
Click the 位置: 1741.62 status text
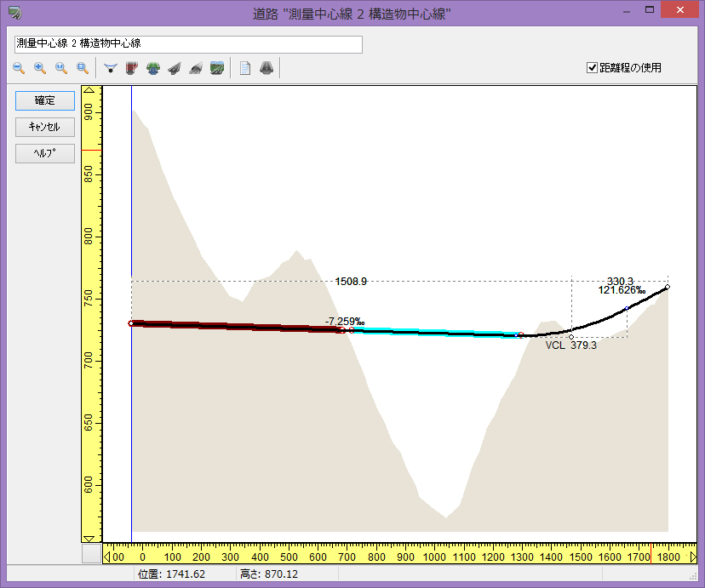(171, 574)
